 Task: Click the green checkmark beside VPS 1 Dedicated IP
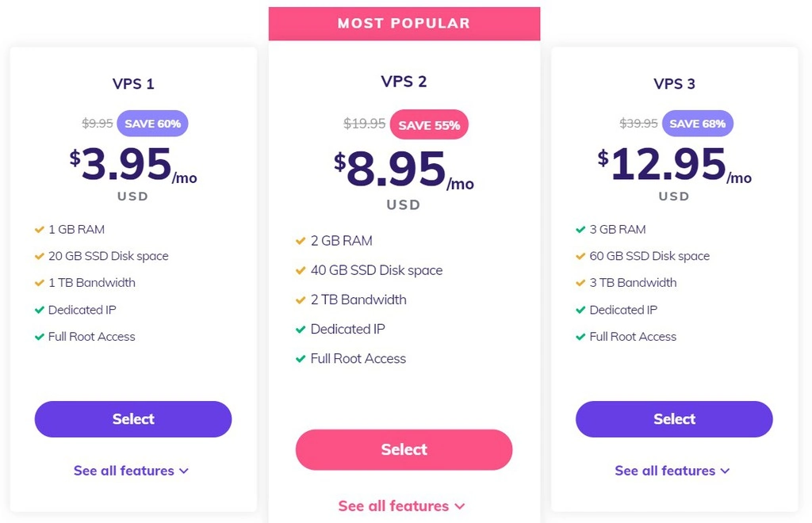(39, 310)
